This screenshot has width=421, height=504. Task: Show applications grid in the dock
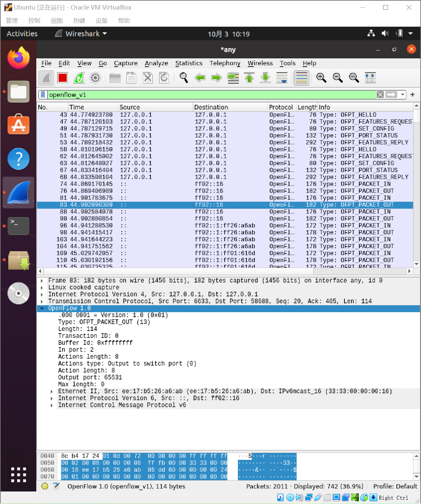pos(18,475)
